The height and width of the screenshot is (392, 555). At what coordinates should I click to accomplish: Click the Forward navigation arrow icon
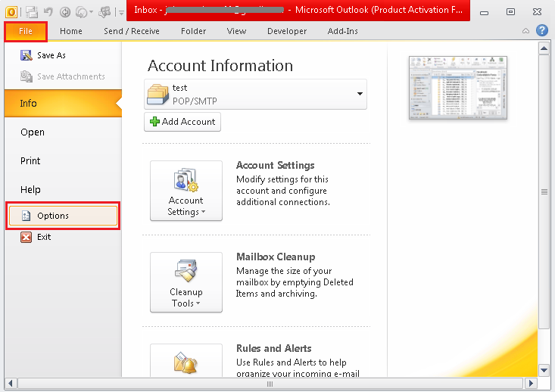coord(82,12)
